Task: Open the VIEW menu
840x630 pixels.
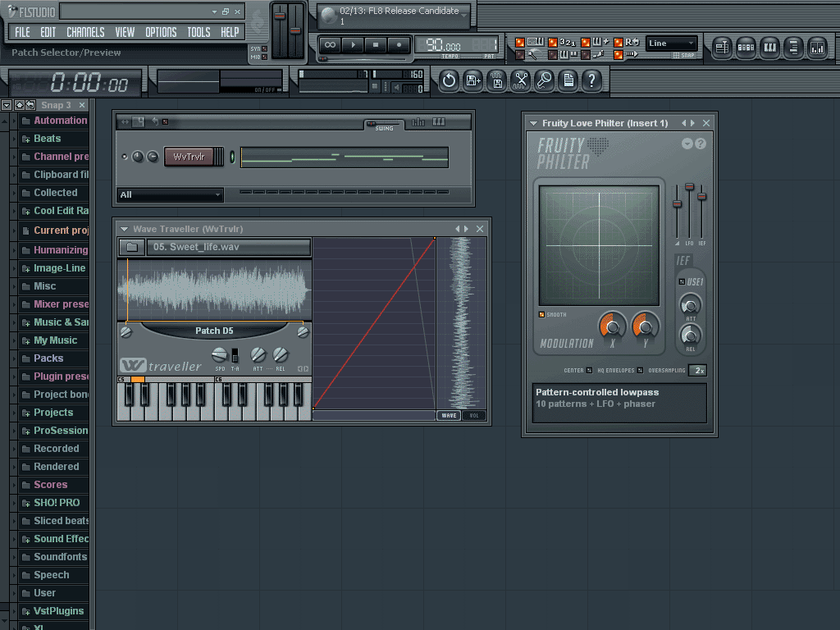Action: (x=125, y=32)
